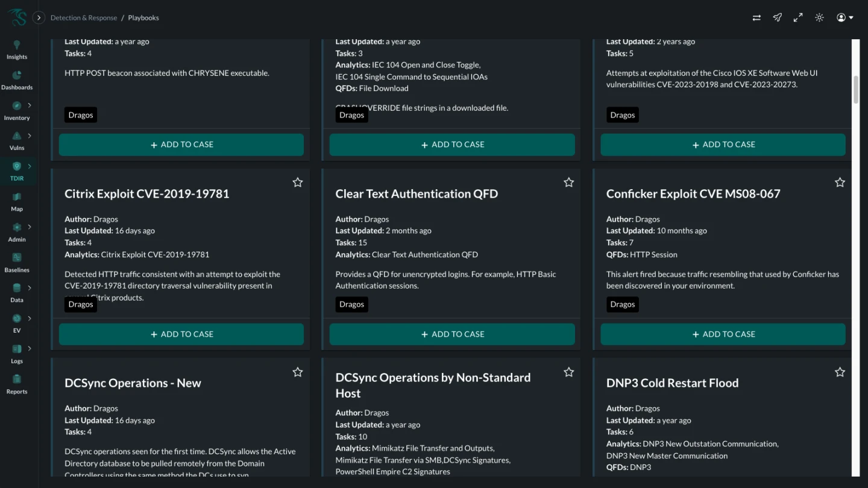Add Clear Text Authentication QFD to case
868x488 pixels.
click(452, 334)
